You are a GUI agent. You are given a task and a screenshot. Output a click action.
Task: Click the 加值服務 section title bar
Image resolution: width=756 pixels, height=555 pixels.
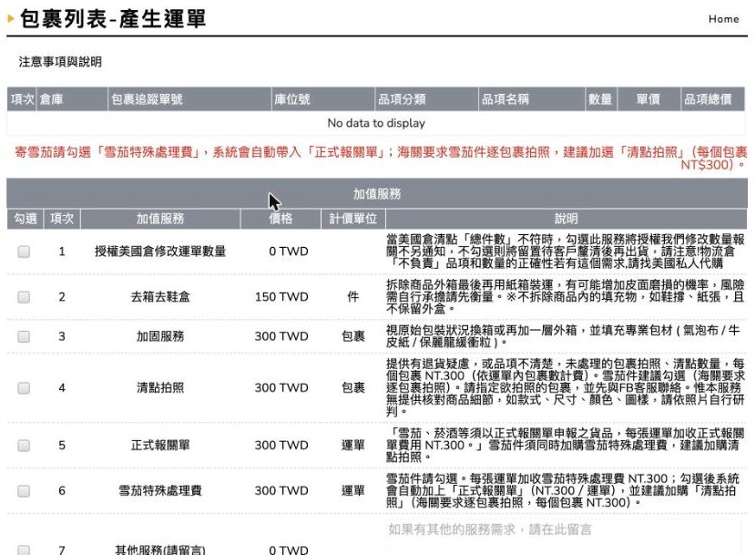(377, 193)
